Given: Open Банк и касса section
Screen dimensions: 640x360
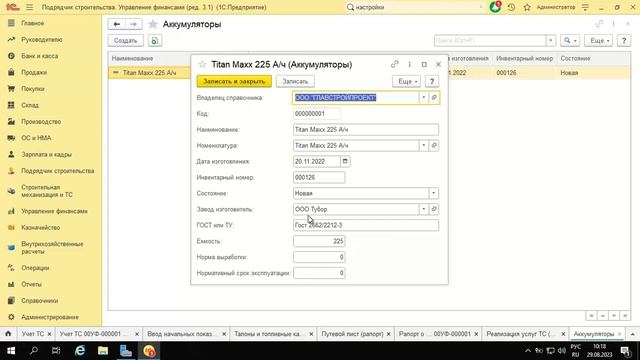Looking at the screenshot, I should pos(40,56).
